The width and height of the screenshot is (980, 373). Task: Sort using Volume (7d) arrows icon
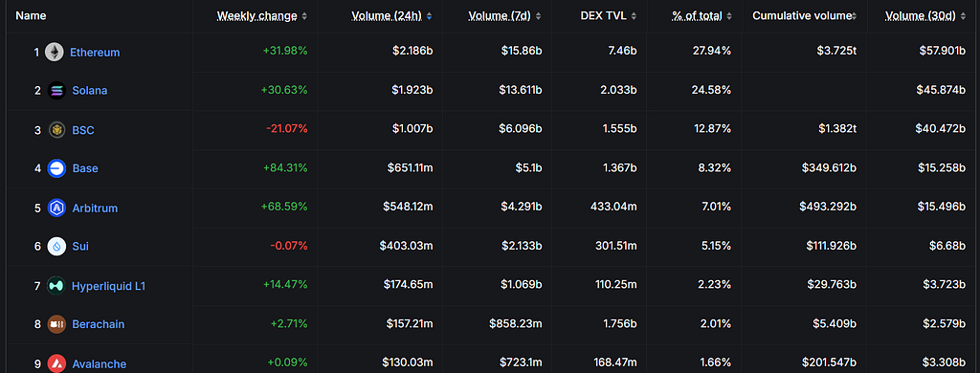click(x=539, y=16)
